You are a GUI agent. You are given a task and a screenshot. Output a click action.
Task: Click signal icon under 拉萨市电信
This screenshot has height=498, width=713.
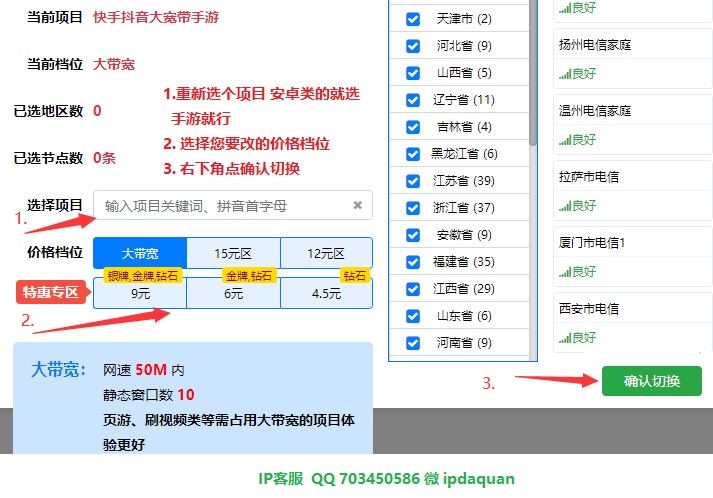565,206
